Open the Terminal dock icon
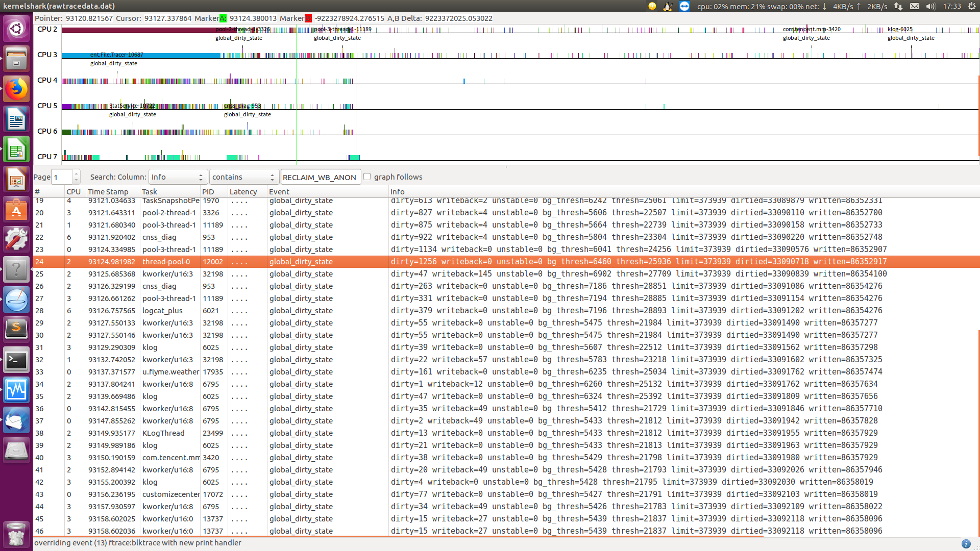The width and height of the screenshot is (980, 551). [x=16, y=361]
